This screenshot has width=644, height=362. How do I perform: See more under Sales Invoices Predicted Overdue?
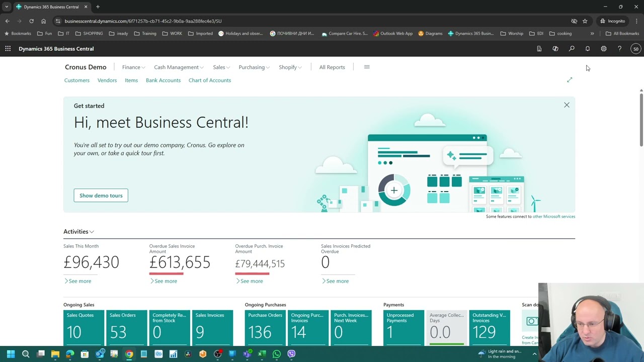[335, 281]
